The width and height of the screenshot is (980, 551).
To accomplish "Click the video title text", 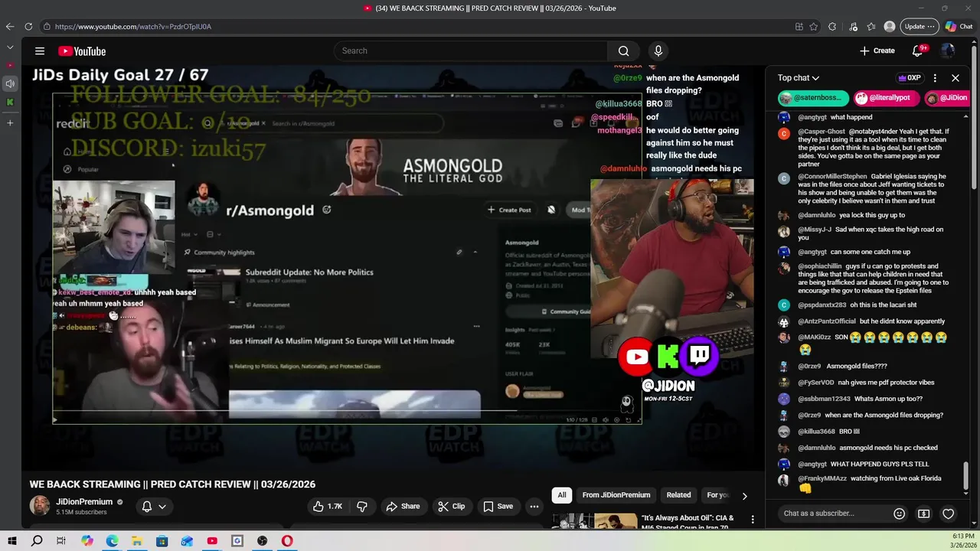I will [x=172, y=484].
